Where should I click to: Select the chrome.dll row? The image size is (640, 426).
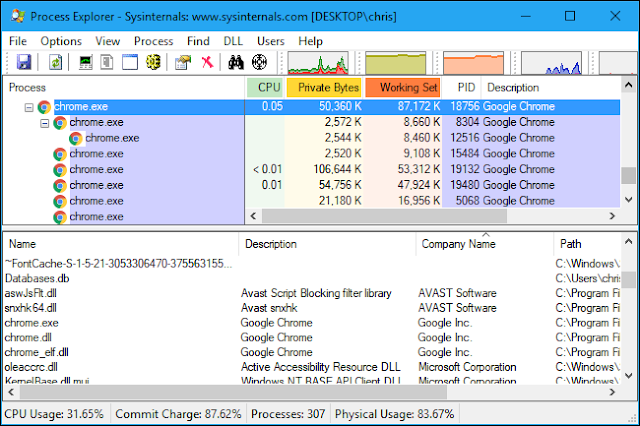pos(312,337)
